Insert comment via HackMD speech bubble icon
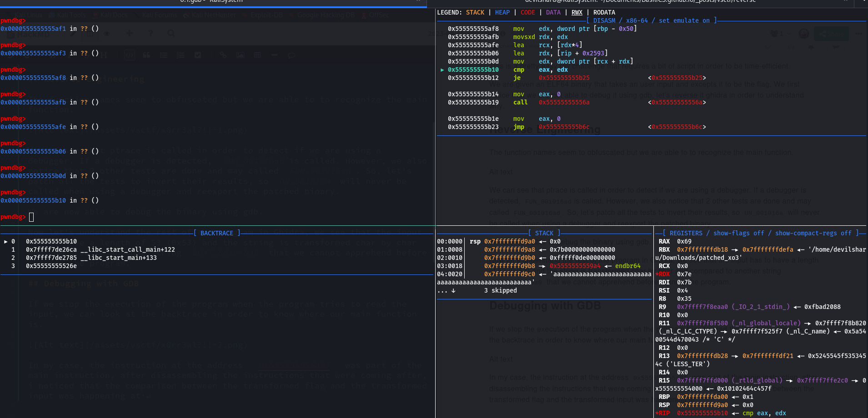Viewport: 868px width, 418px height. click(x=291, y=55)
